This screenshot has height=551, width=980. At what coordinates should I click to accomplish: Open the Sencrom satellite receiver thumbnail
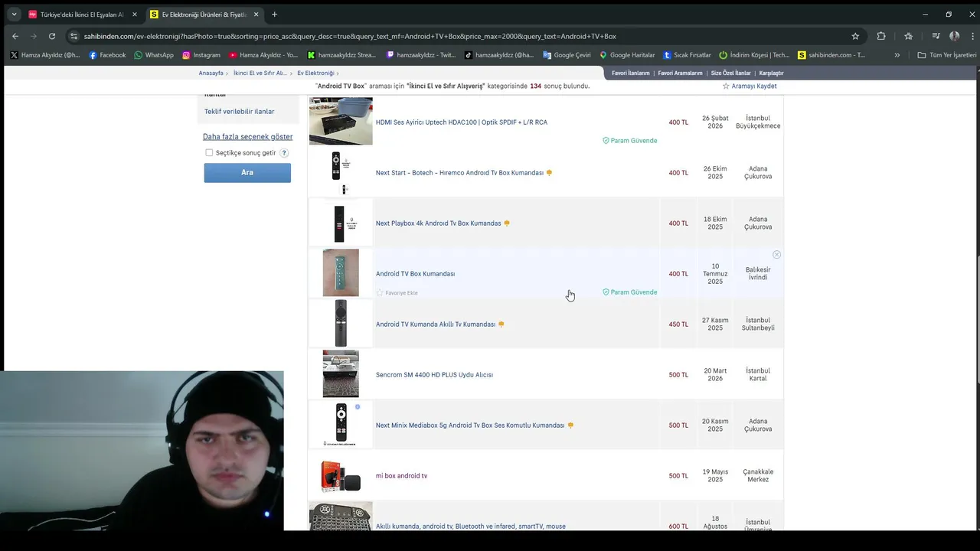click(341, 374)
